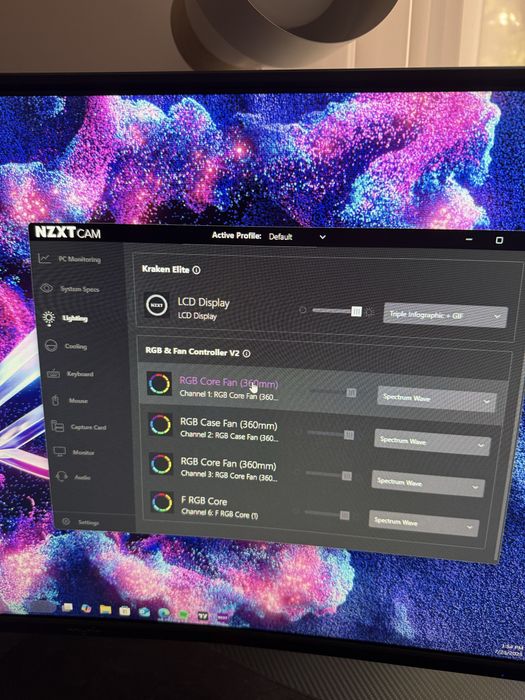The image size is (525, 700).
Task: Click rainbow ring icon for Channel 3
Action: [x=161, y=464]
